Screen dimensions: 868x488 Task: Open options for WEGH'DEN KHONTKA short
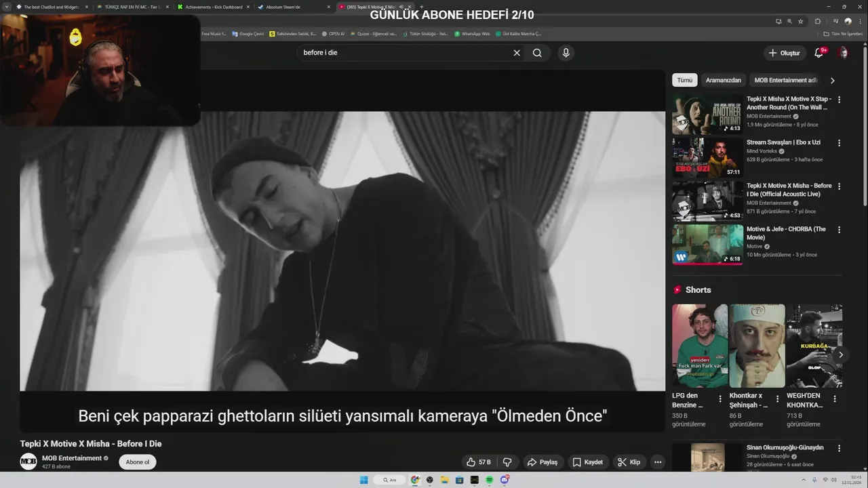(835, 399)
